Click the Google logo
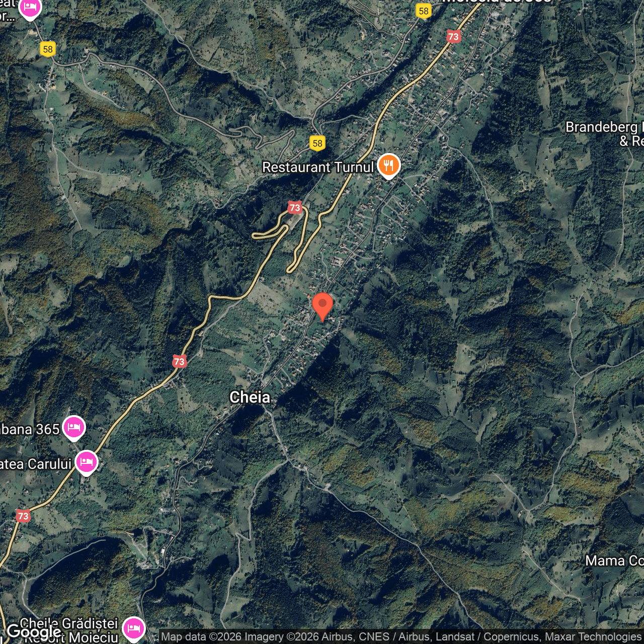The width and height of the screenshot is (644, 644). pyautogui.click(x=34, y=631)
